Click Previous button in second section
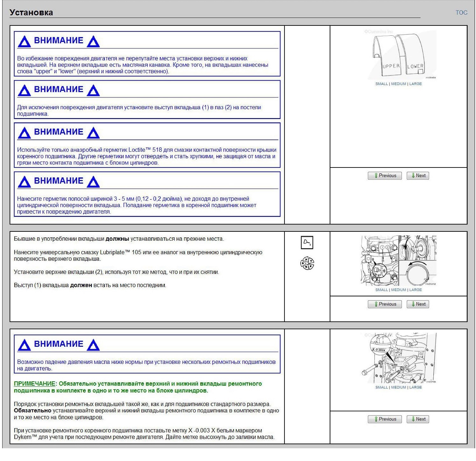 pyautogui.click(x=385, y=304)
